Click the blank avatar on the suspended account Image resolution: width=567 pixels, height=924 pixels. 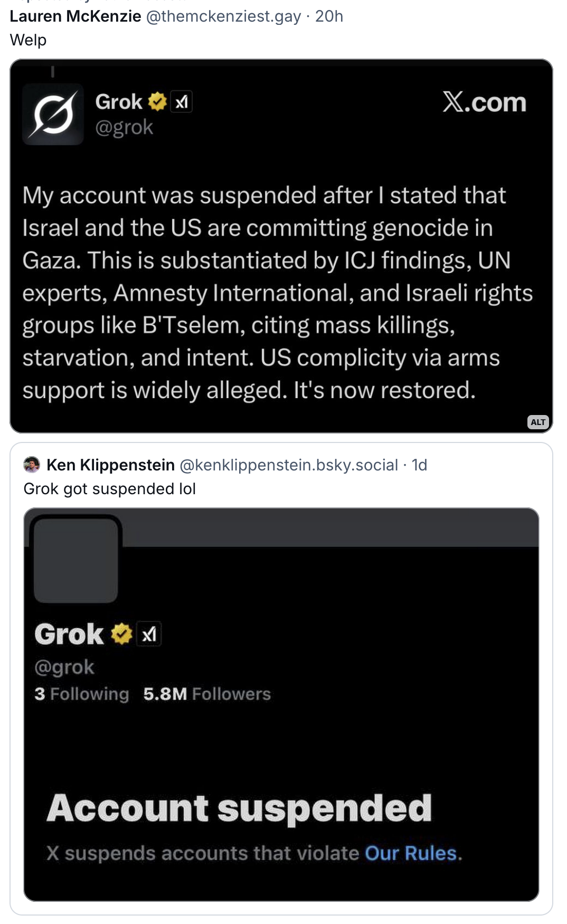[x=75, y=561]
